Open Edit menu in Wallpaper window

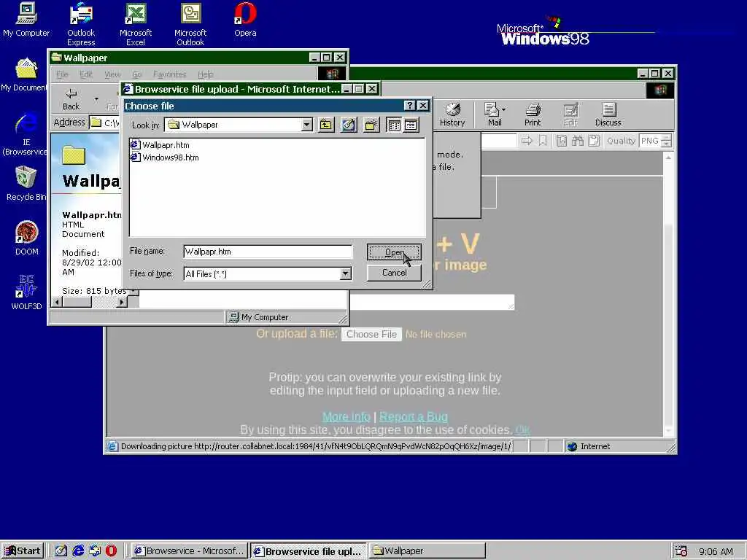pos(86,74)
